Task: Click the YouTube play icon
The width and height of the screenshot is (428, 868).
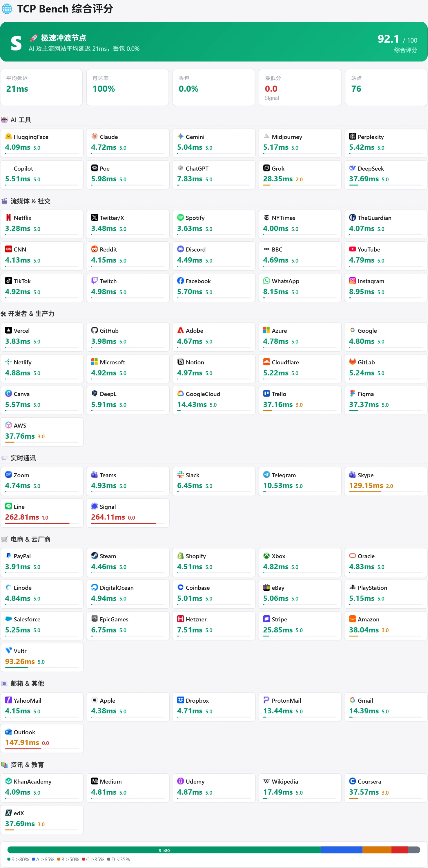Action: [x=352, y=249]
